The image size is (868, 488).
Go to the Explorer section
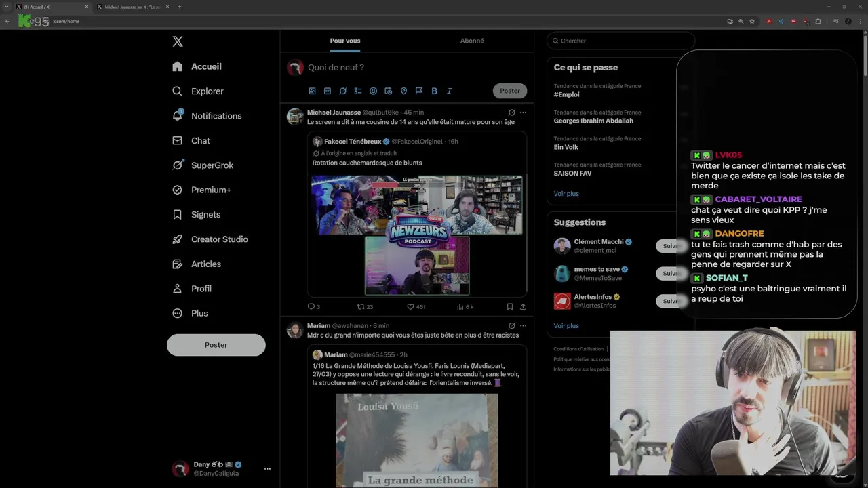(198, 91)
